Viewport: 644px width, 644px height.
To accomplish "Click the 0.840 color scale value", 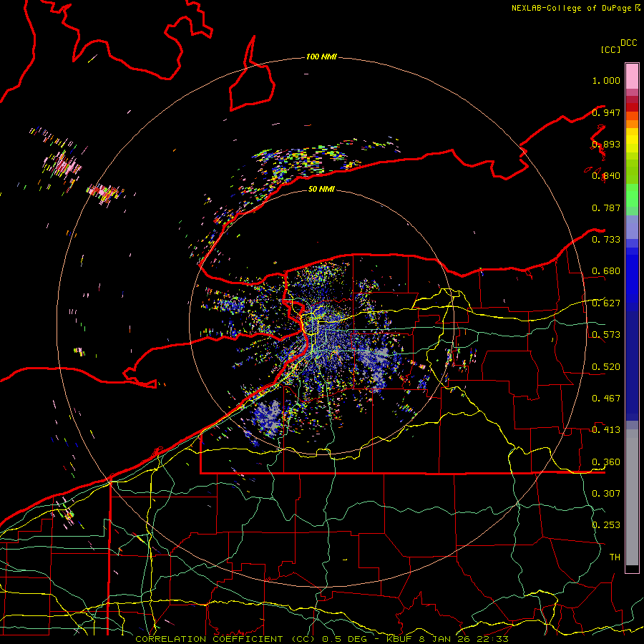I will [606, 176].
